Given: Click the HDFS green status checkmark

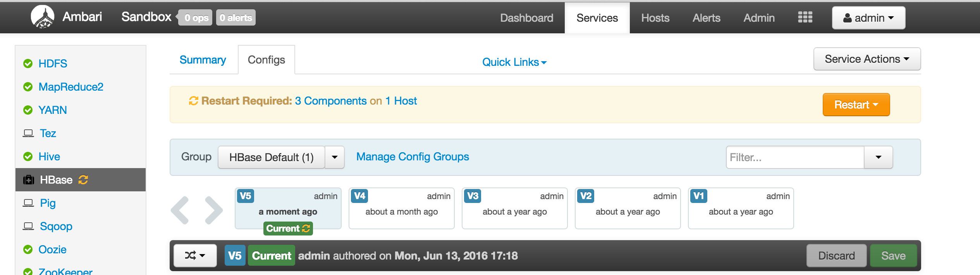Looking at the screenshot, I should tap(28, 64).
